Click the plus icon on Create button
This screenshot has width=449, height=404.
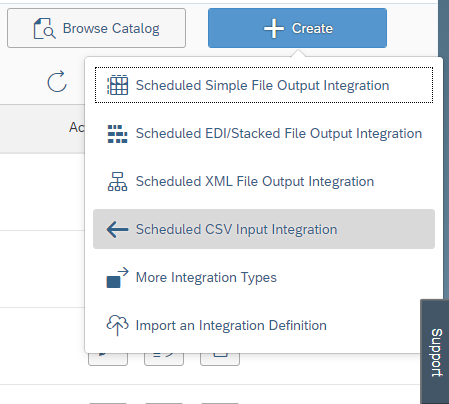(x=274, y=29)
